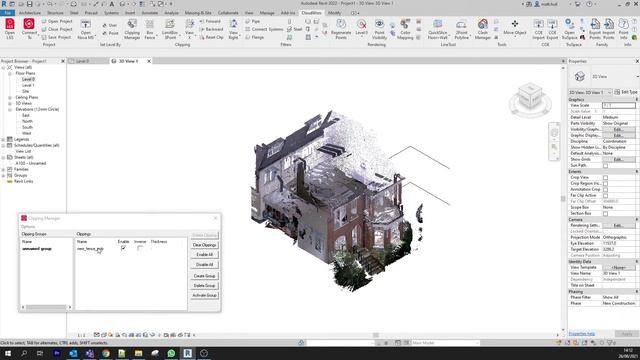Image resolution: width=640 pixels, height=360 pixels.
Task: Click the View X clipping icon
Action: click(189, 29)
